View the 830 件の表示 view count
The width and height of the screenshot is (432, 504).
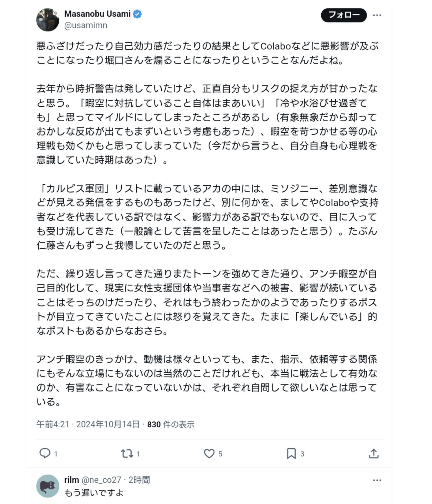[171, 424]
